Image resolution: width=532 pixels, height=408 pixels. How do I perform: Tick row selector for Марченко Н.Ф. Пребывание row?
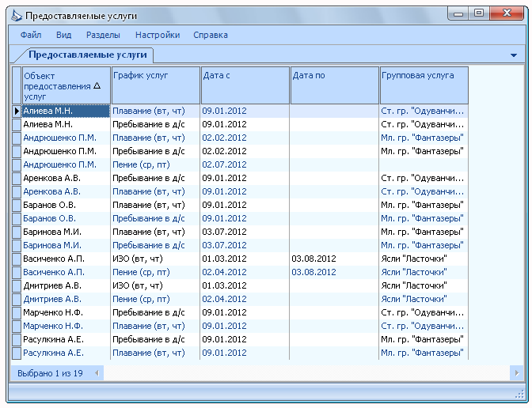(x=17, y=313)
